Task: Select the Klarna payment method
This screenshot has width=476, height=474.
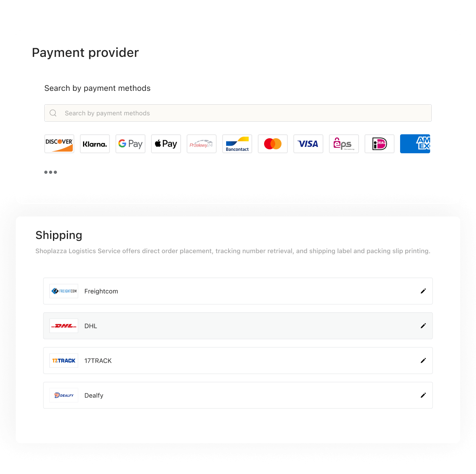Action: [95, 144]
